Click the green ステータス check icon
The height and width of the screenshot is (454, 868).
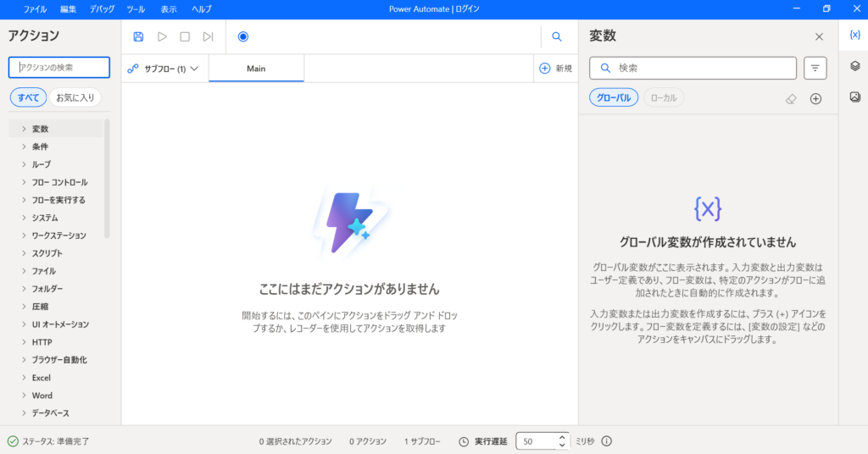13,441
